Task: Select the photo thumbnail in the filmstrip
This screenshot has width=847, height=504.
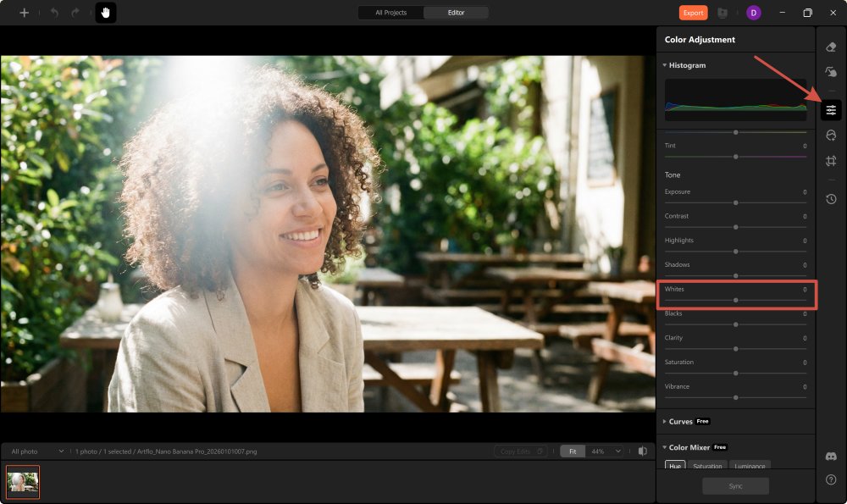Action: (22, 481)
